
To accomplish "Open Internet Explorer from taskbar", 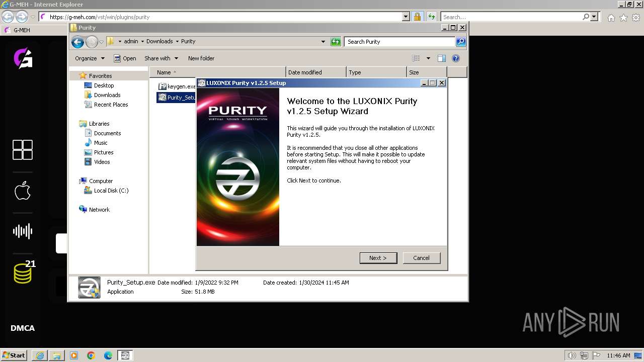I will point(40,355).
